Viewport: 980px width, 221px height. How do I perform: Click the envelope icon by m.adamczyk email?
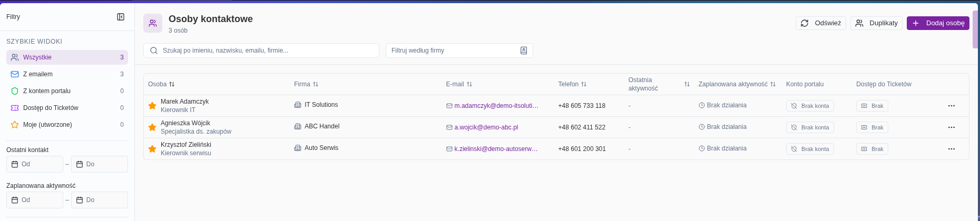(x=449, y=106)
